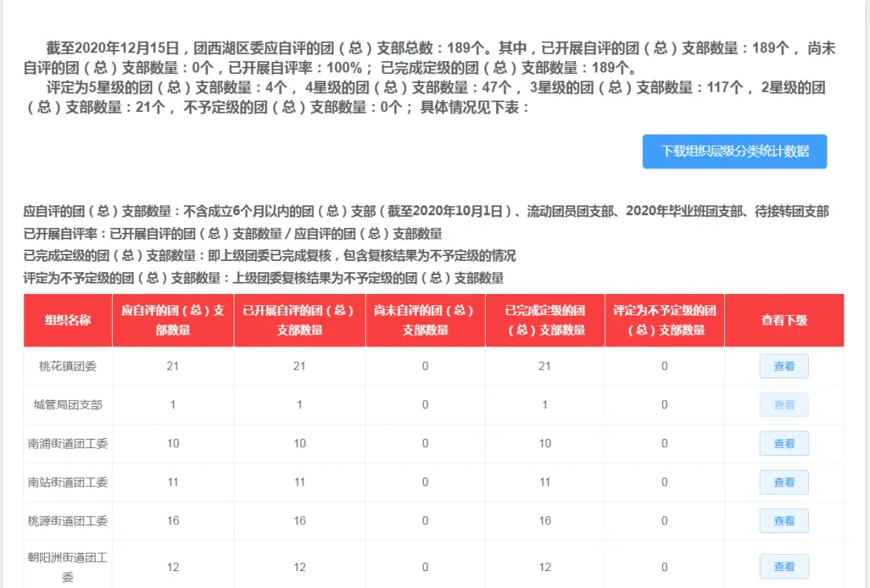The height and width of the screenshot is (588, 870).
Task: View subordinates of 朝阳洲街道团工委
Action: [783, 566]
